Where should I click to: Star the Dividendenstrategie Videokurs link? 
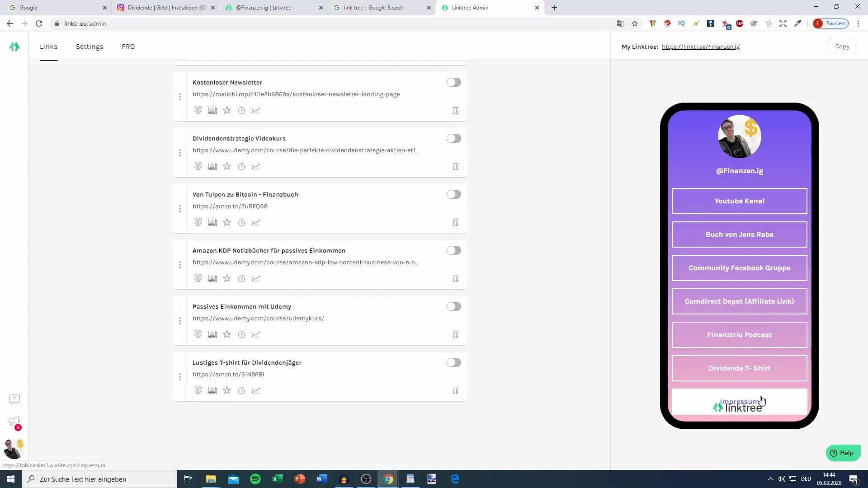pos(227,166)
